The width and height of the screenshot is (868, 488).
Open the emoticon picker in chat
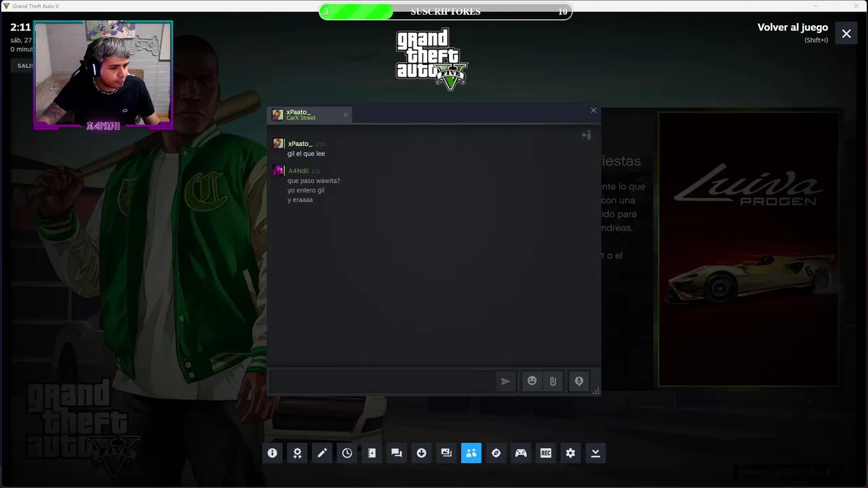pos(532,381)
